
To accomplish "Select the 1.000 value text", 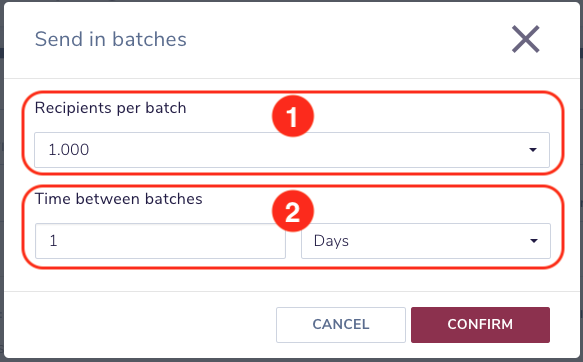I will (x=69, y=150).
